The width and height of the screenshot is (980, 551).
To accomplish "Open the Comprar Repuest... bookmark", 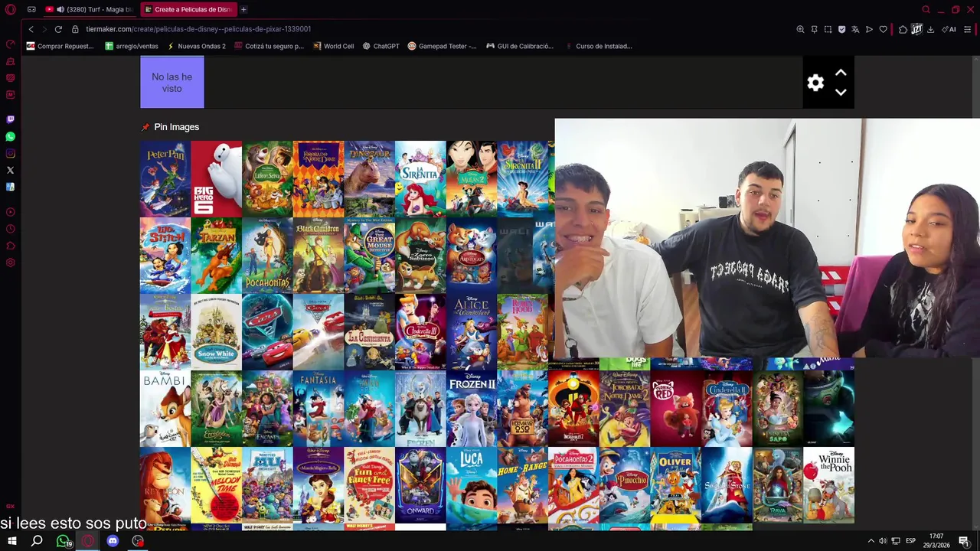I will (60, 46).
